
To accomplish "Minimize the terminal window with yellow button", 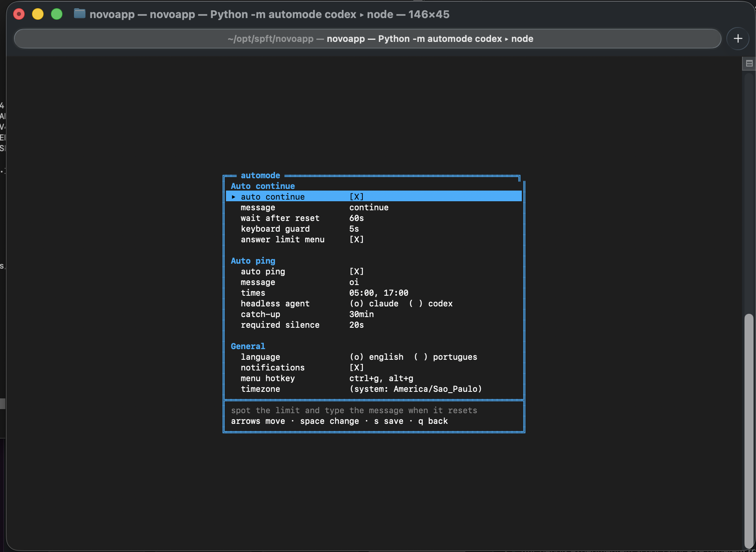I will 38,14.
